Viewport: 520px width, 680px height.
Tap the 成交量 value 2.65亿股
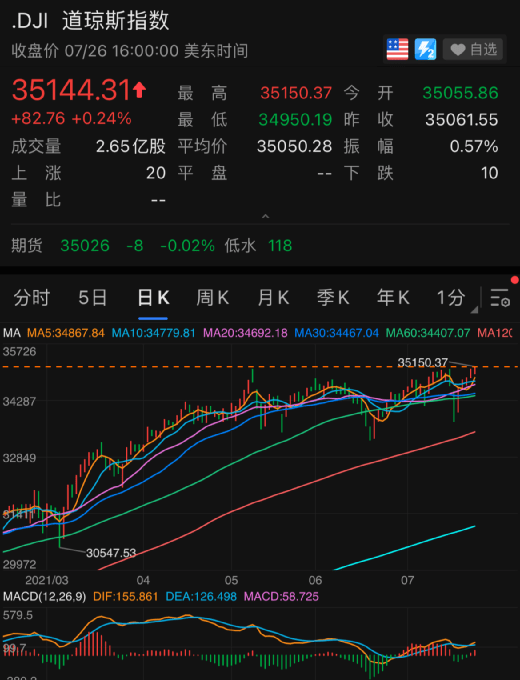coord(131,147)
